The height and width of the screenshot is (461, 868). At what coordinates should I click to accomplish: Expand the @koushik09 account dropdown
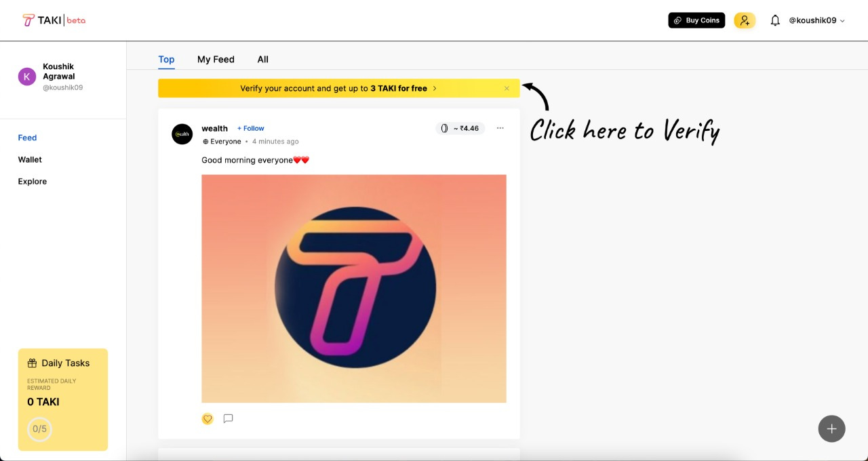[x=816, y=21]
